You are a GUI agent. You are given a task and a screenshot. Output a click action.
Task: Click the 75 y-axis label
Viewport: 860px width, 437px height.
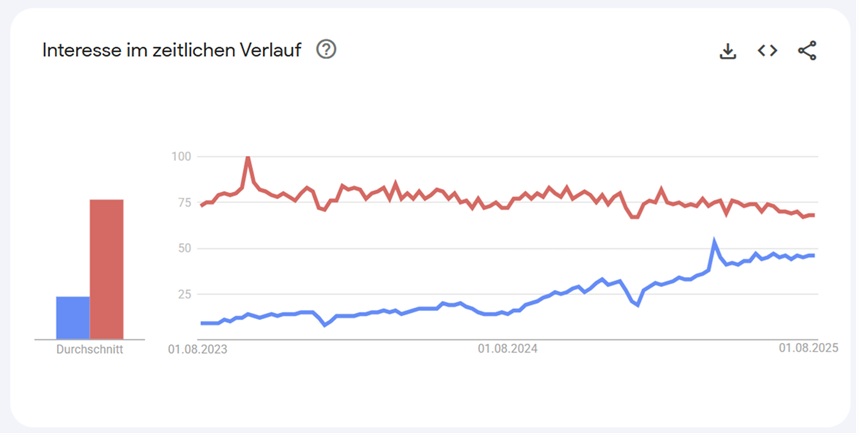point(183,202)
